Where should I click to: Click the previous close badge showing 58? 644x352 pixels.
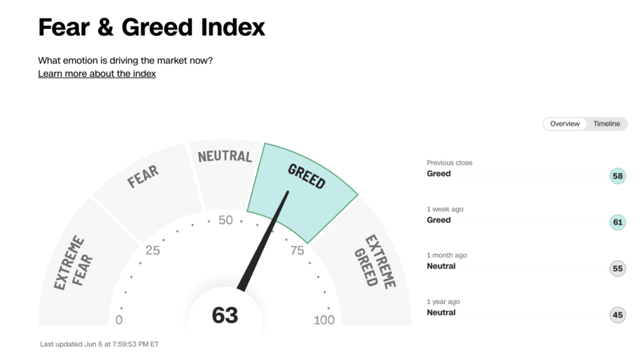point(618,176)
